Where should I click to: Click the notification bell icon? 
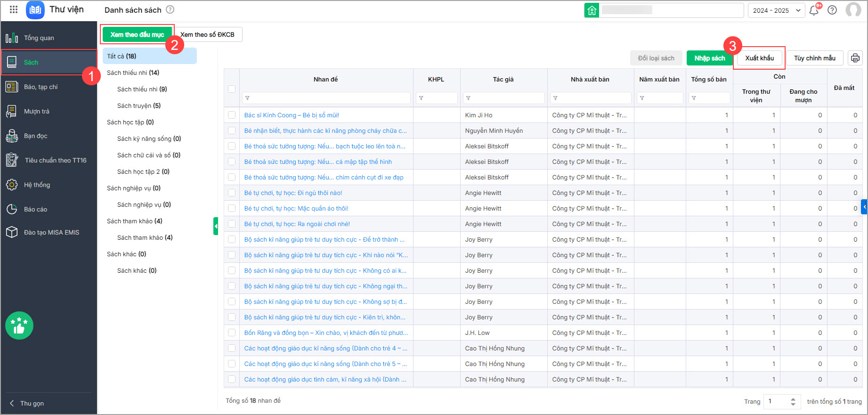point(813,10)
